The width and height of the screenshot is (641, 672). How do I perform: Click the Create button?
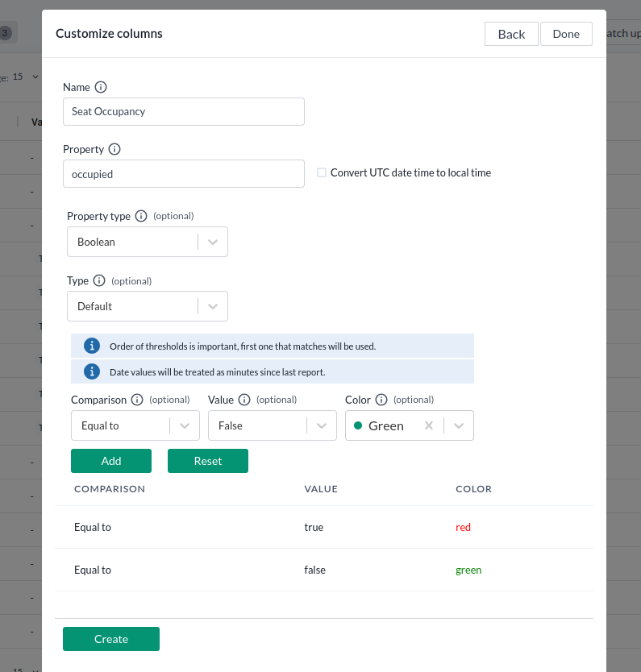pyautogui.click(x=111, y=639)
